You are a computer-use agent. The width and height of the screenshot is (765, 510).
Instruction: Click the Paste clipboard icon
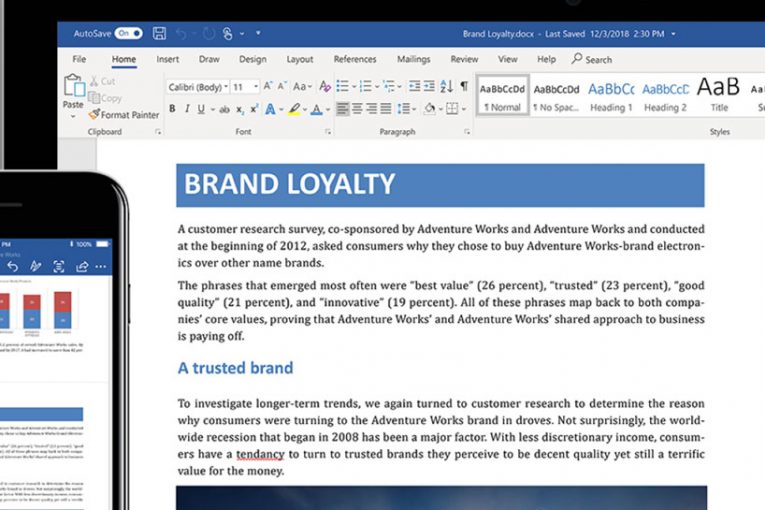(74, 85)
